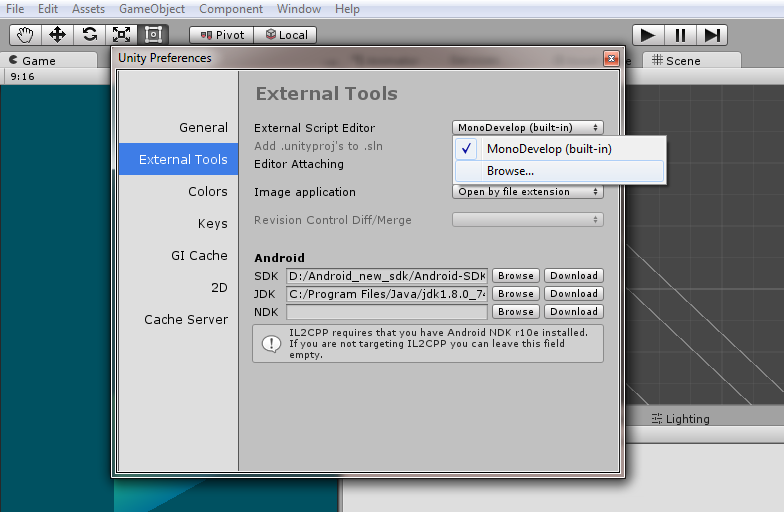Click the IL2CPP warning icon
This screenshot has height=512, width=784.
(272, 344)
